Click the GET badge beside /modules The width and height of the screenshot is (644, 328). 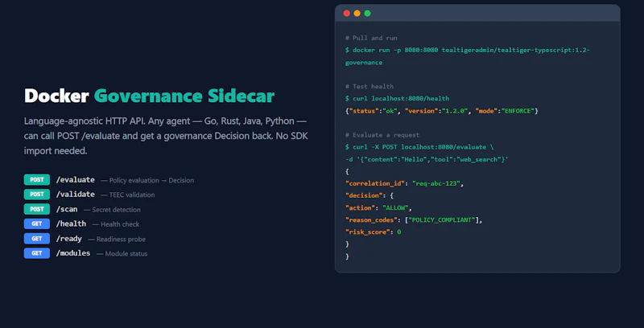click(37, 253)
